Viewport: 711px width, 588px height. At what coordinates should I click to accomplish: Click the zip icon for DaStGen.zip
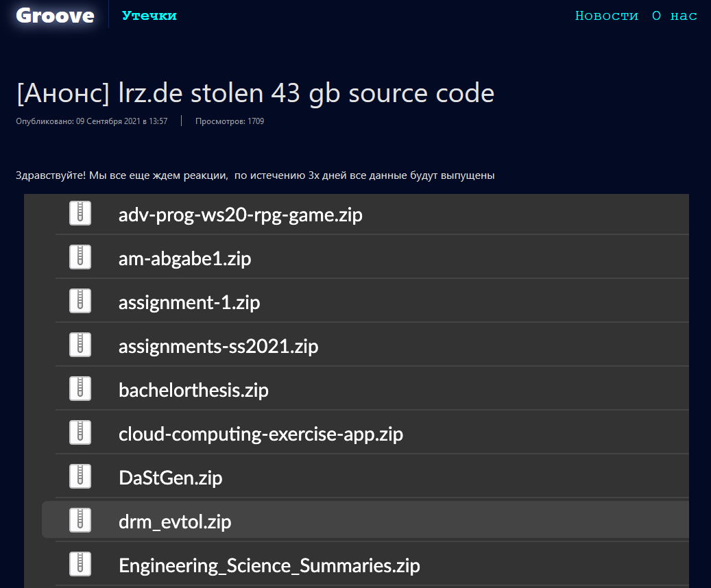(x=80, y=476)
